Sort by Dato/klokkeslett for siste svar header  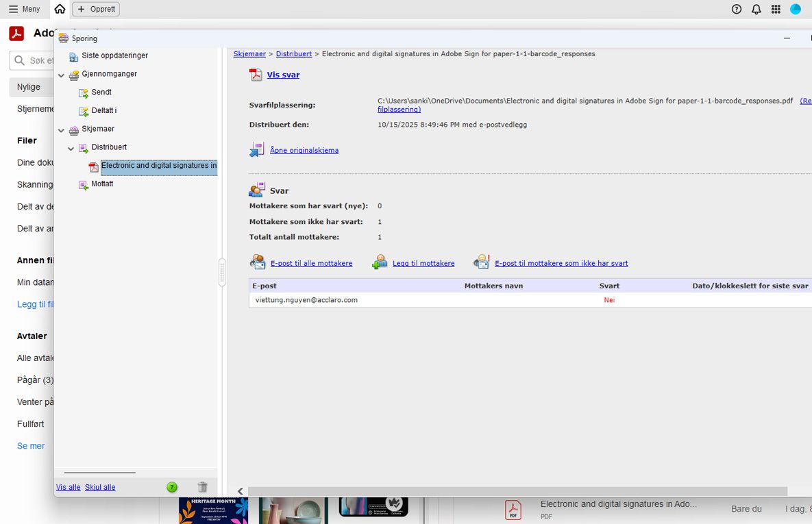pyautogui.click(x=750, y=286)
